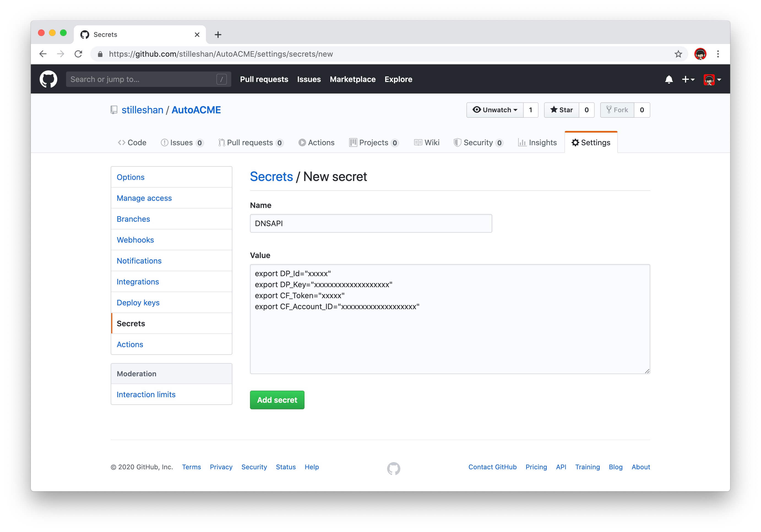Image resolution: width=761 pixels, height=532 pixels.
Task: Close the Secrets browser tab
Action: coord(197,35)
